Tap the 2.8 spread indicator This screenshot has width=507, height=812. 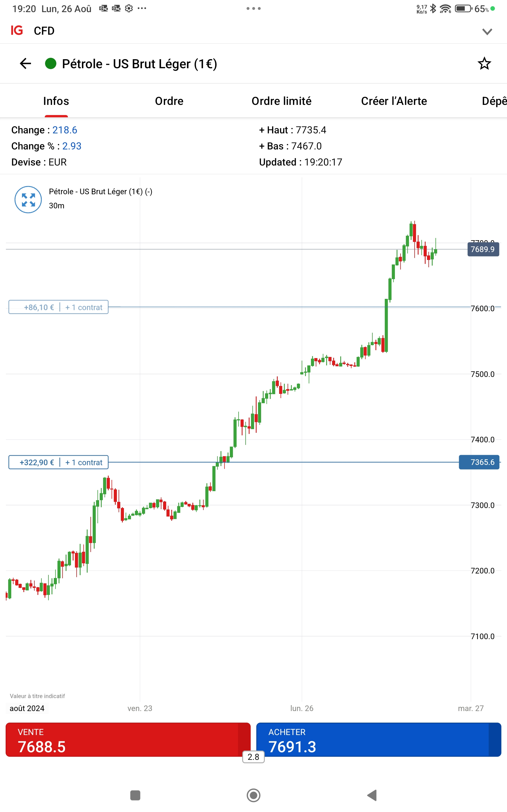click(x=253, y=757)
